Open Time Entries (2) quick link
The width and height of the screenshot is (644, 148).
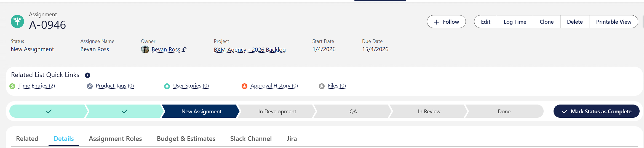(37, 86)
